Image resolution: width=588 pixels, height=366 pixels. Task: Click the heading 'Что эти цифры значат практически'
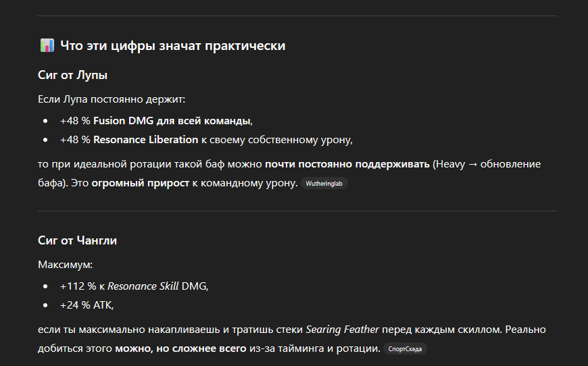pos(172,46)
